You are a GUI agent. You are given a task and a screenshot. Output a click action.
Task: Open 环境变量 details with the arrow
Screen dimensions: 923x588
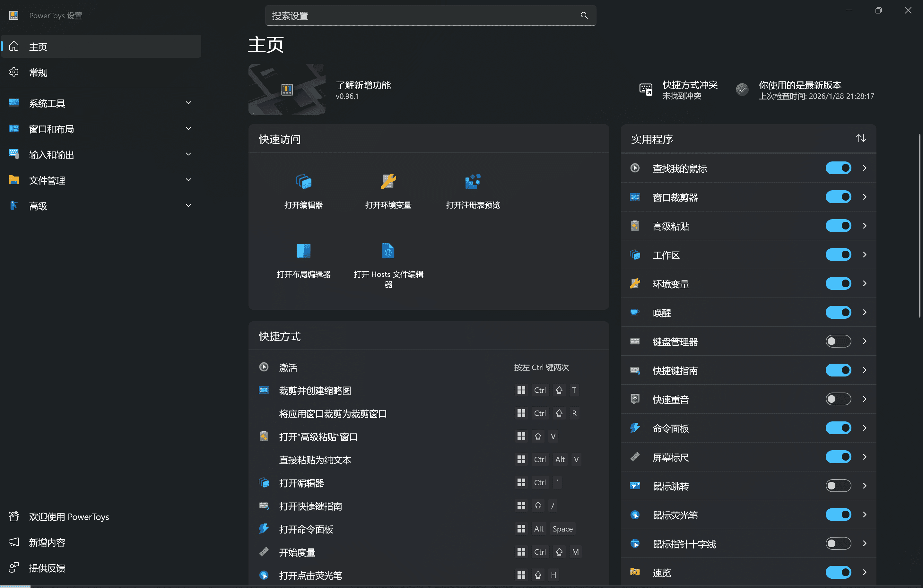point(864,284)
